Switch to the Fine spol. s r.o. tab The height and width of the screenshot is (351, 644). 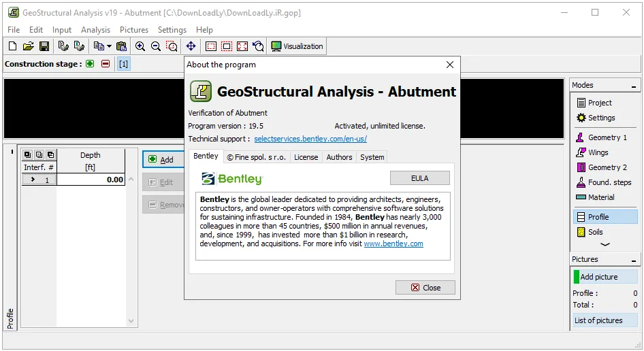pos(256,157)
